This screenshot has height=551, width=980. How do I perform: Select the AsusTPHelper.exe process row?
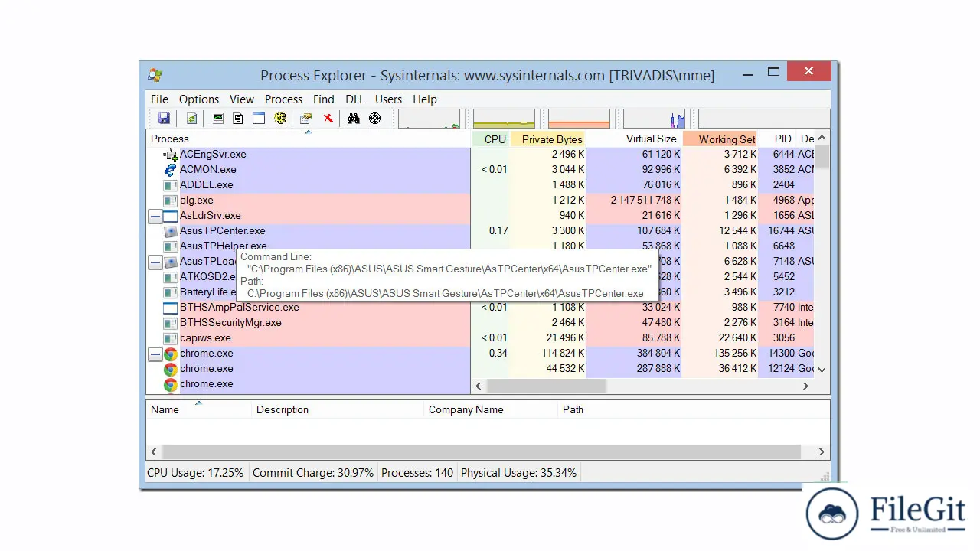[x=480, y=246]
